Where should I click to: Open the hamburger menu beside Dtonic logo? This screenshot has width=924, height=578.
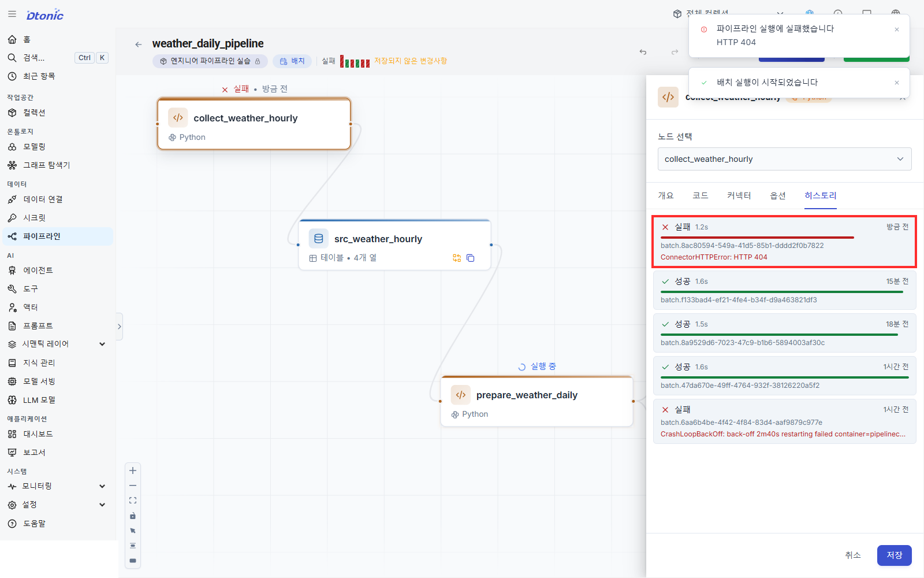(x=12, y=14)
